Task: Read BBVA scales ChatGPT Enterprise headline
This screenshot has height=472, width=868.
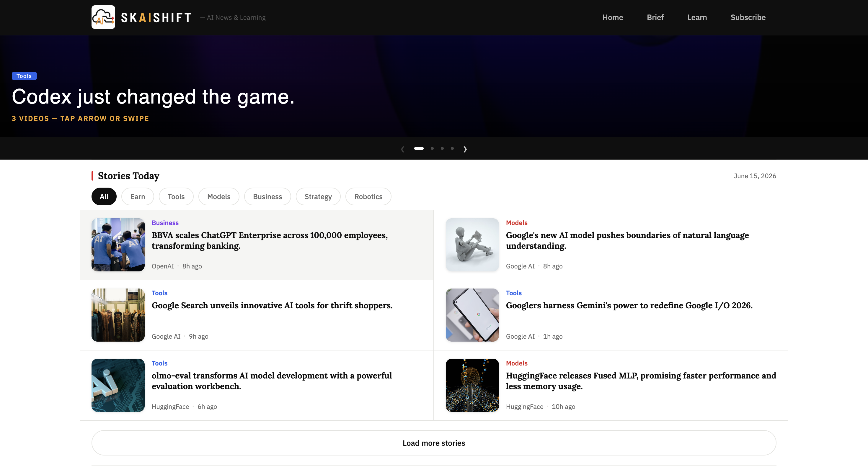Action: (270, 240)
